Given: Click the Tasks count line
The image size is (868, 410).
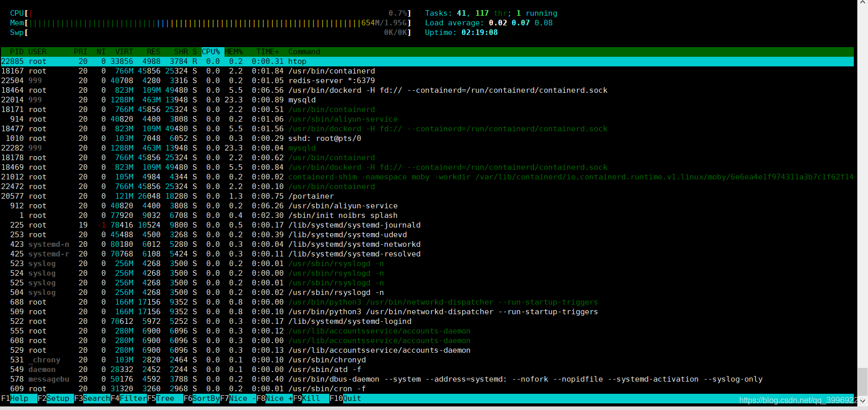Looking at the screenshot, I should point(491,13).
